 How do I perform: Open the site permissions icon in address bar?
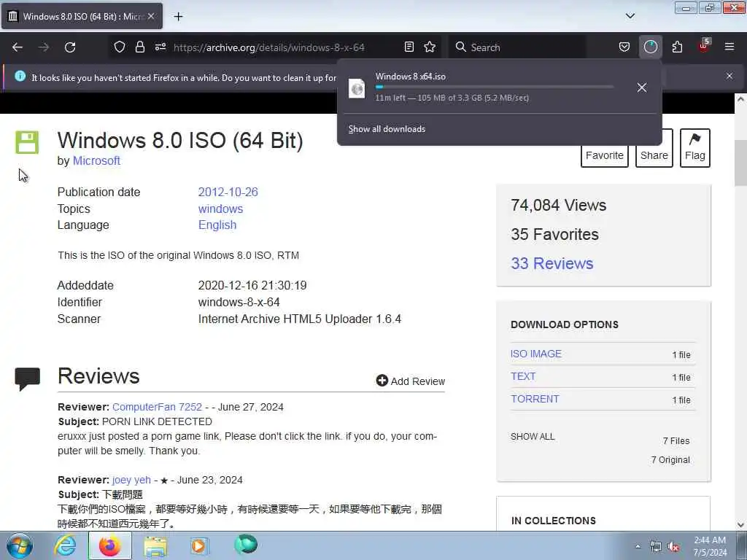[x=160, y=47]
